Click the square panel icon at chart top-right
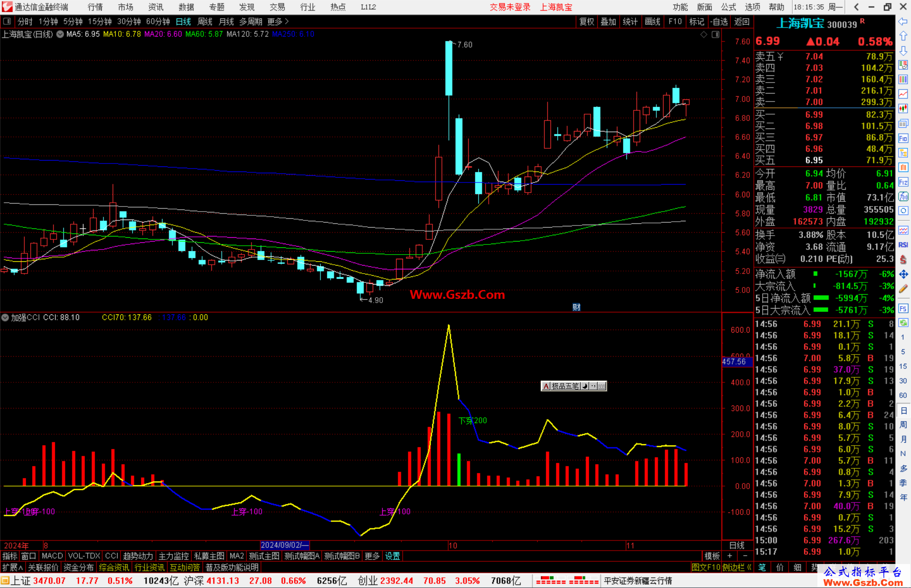This screenshot has height=588, width=911. [715, 35]
